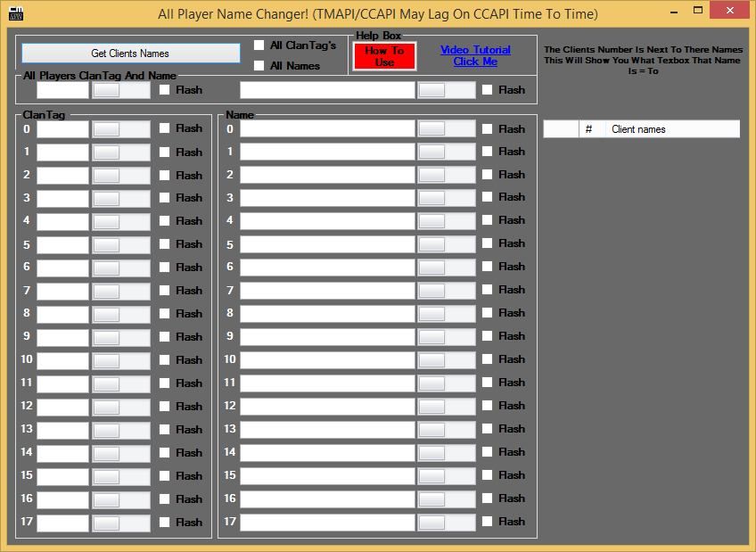This screenshot has height=552, width=756.
Task: Select the ClanTag text box for client 0
Action: coord(62,129)
